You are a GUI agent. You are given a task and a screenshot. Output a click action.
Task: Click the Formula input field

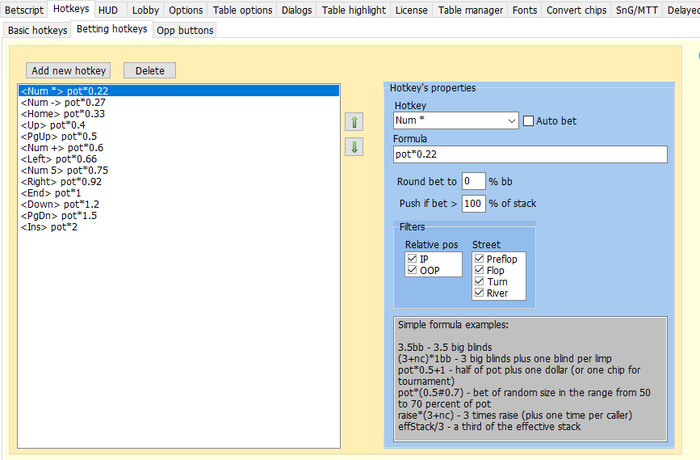click(530, 155)
